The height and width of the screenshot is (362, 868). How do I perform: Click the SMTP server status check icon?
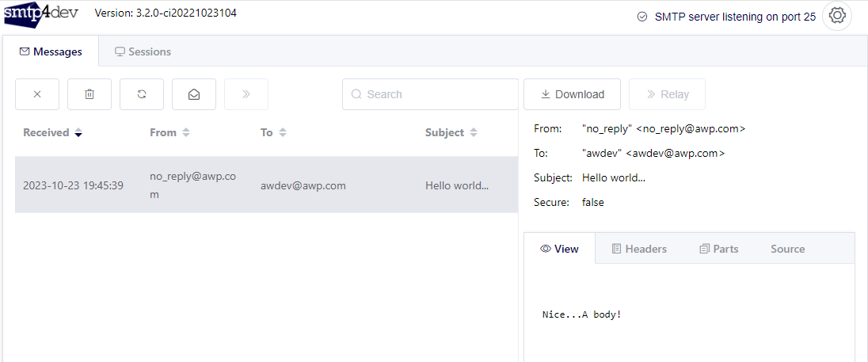tap(642, 17)
